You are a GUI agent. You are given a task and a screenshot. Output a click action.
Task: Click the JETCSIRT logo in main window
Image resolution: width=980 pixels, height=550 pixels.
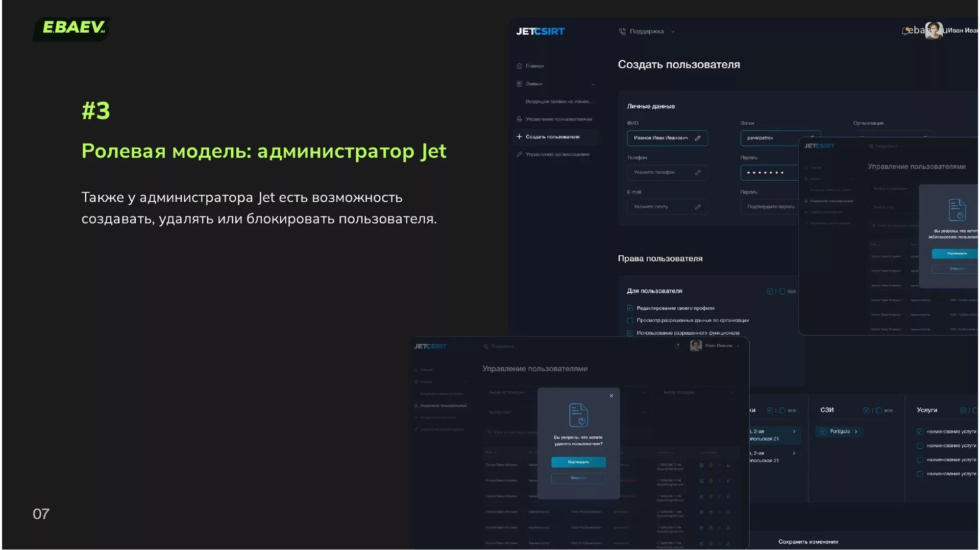(540, 31)
